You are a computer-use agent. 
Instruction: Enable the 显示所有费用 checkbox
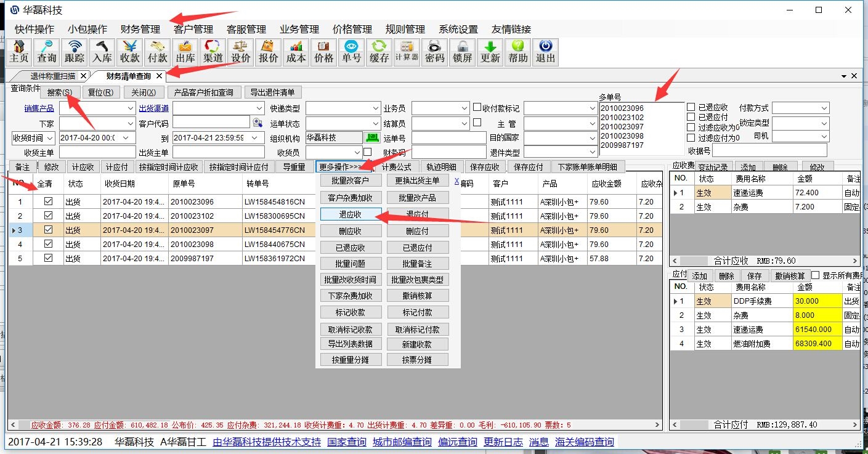pyautogui.click(x=816, y=275)
